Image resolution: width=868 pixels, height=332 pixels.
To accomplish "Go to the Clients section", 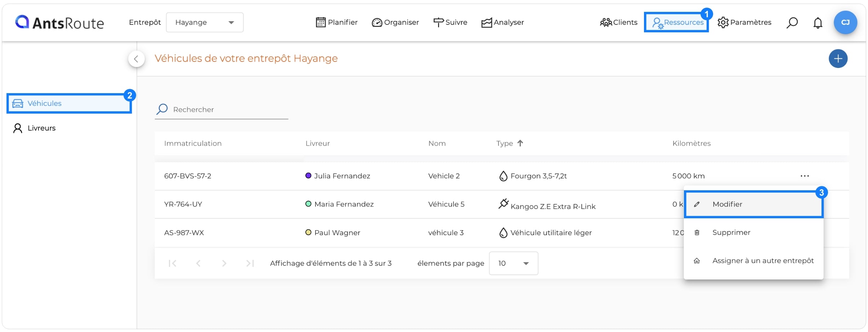I will pyautogui.click(x=618, y=22).
